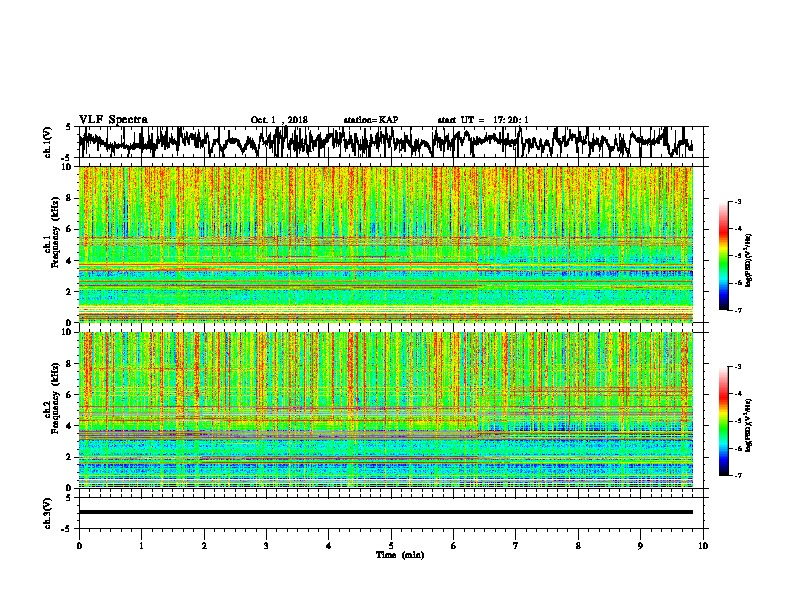Click the ch.1 "Frequency (kHz)" axis label
The image size is (792, 612).
(x=56, y=232)
